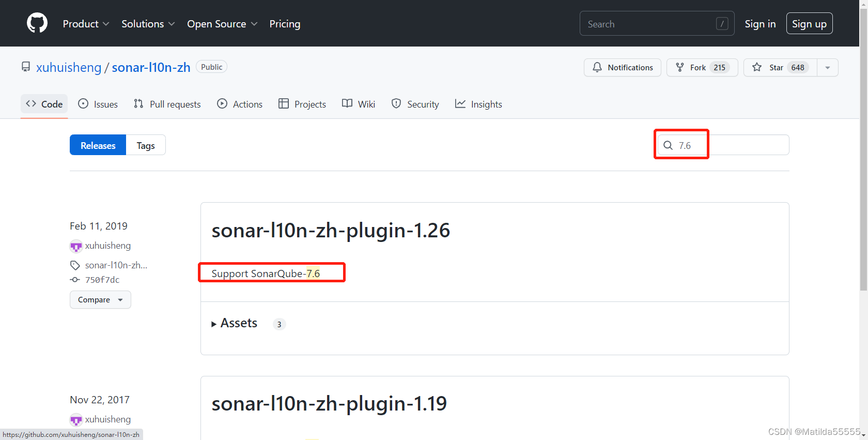Viewport: 868px width, 440px height.
Task: Open release sonar-l10n-zh-plugin-1.19 title
Action: (329, 403)
